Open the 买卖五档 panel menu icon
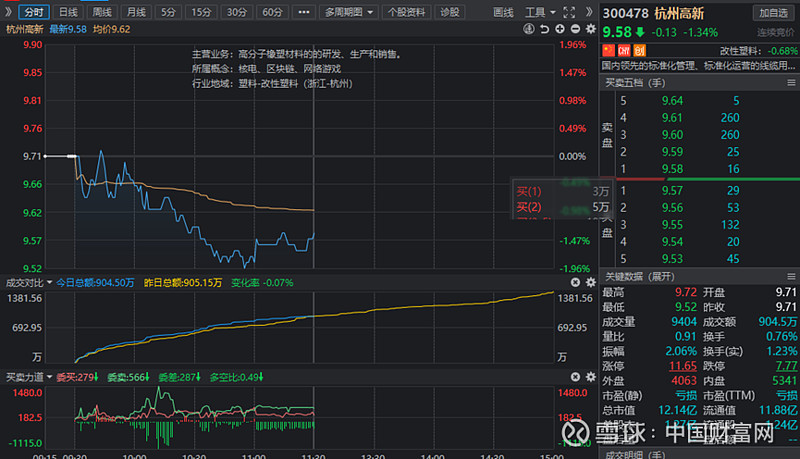The image size is (800, 459). tap(791, 83)
